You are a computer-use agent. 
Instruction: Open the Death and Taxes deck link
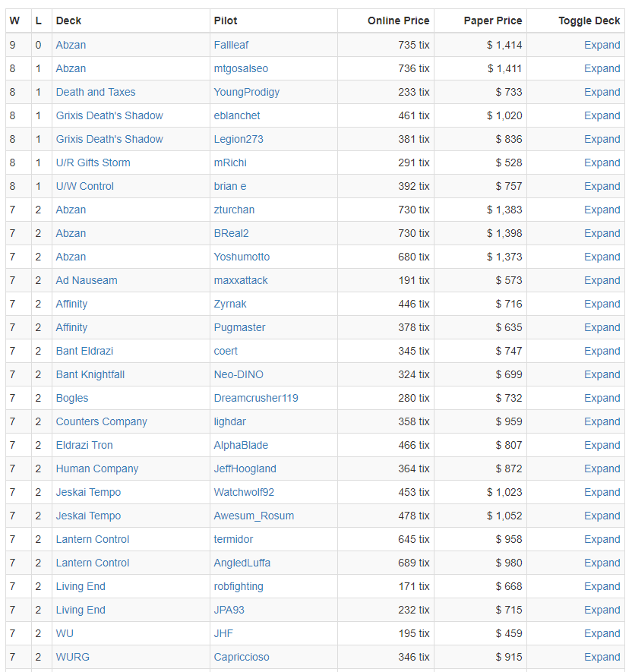[96, 92]
